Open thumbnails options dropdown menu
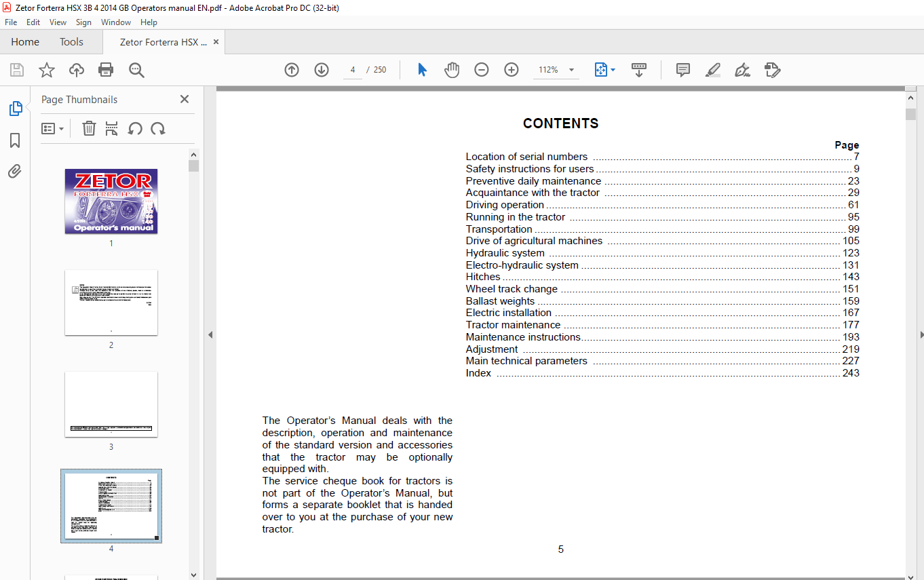This screenshot has height=580, width=924. coord(52,128)
